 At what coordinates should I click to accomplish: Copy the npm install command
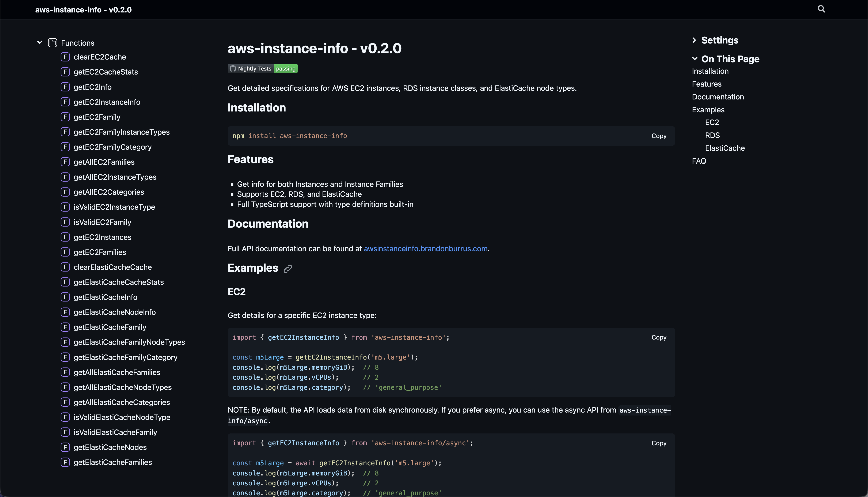tap(659, 136)
